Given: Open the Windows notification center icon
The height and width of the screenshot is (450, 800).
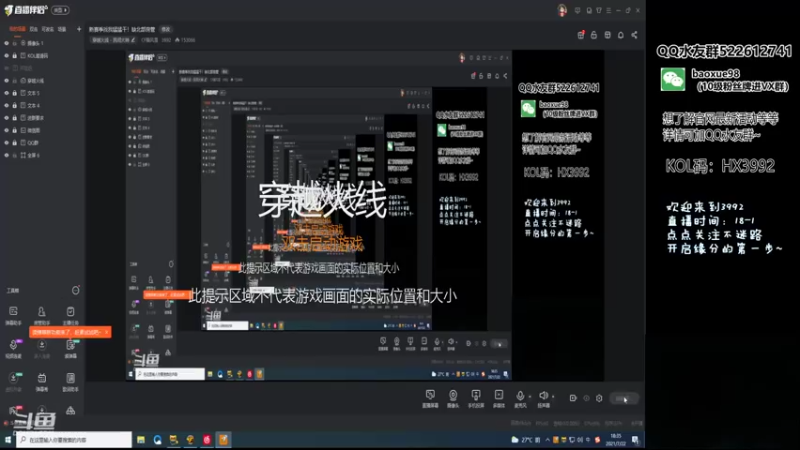Looking at the screenshot, I should (635, 439).
